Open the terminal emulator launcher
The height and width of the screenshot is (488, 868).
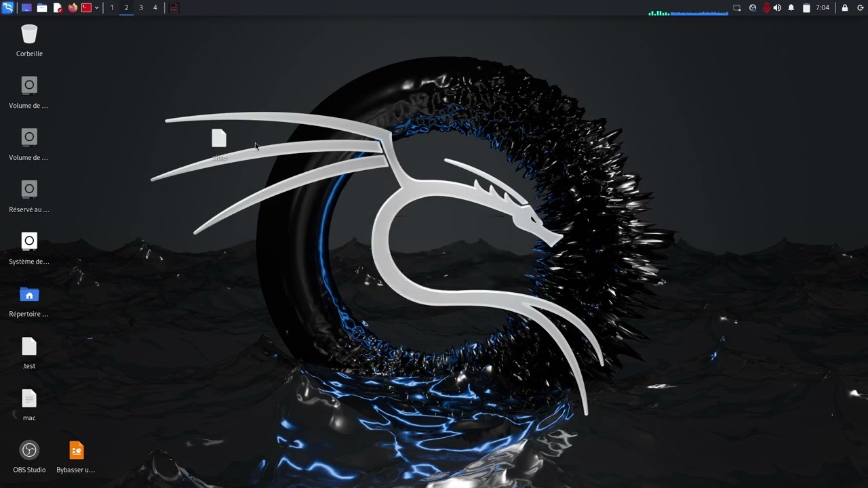click(x=86, y=8)
